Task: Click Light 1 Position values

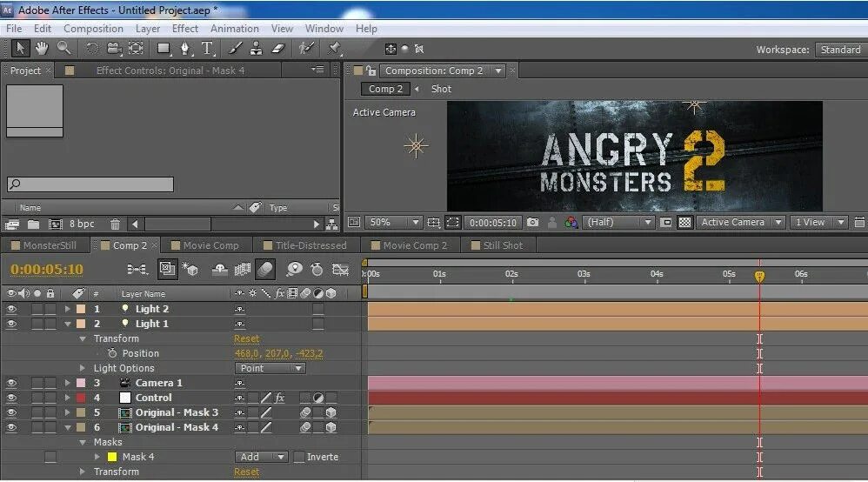Action: 278,353
